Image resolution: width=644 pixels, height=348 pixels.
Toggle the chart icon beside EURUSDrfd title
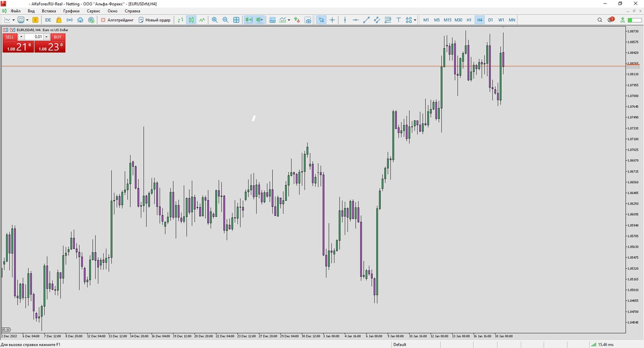click(12, 30)
